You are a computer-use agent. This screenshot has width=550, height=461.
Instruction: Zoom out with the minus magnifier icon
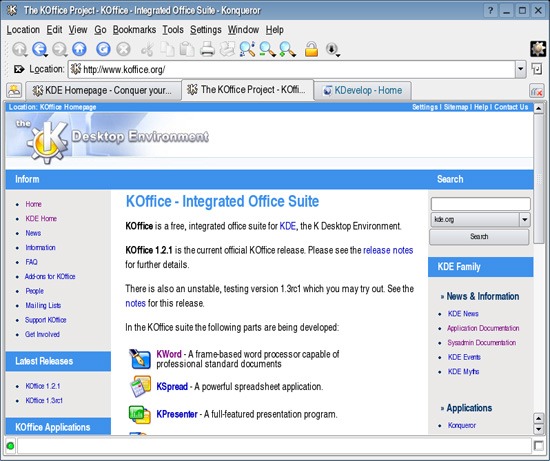(267, 49)
